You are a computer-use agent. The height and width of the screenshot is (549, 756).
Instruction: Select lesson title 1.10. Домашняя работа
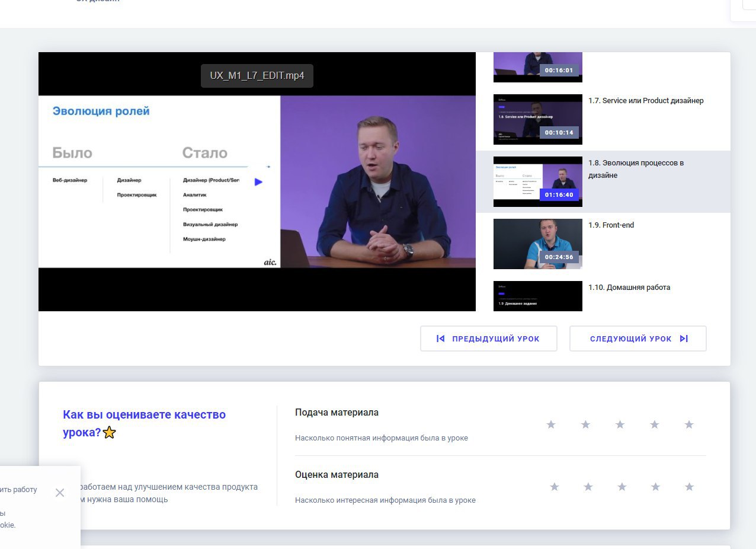pyautogui.click(x=629, y=288)
